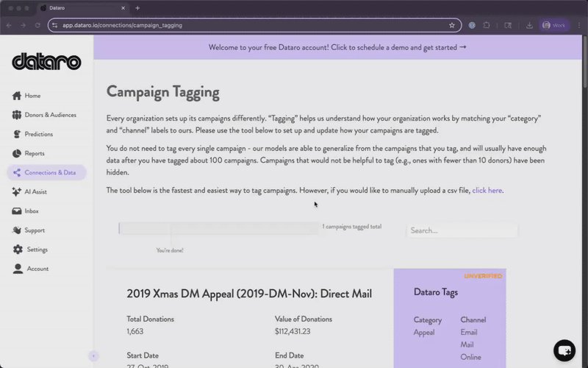Open the browser extensions puzzle icon

point(487,25)
